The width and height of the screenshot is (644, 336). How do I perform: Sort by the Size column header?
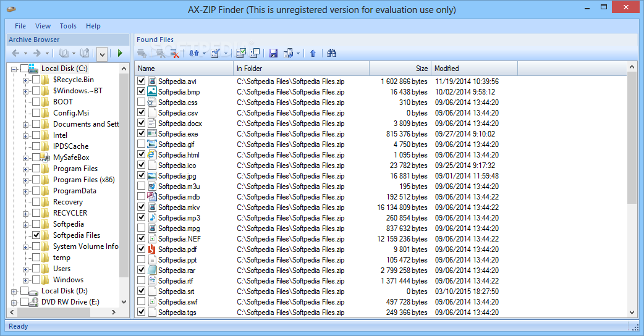pos(400,69)
